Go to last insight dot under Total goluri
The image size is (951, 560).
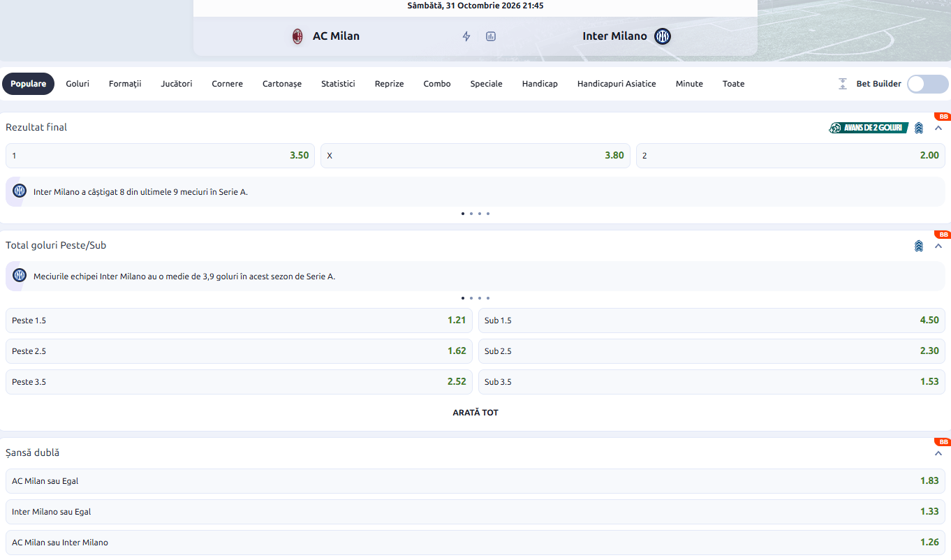coord(488,298)
